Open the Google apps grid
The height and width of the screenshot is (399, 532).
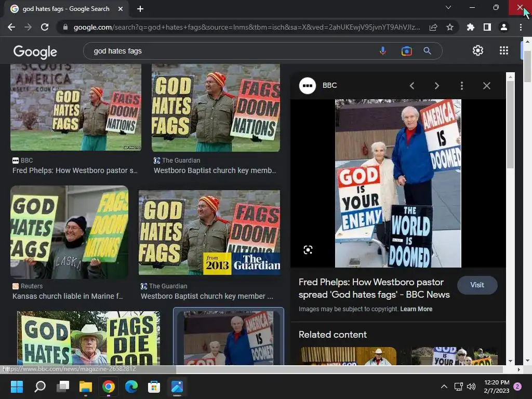(x=504, y=50)
